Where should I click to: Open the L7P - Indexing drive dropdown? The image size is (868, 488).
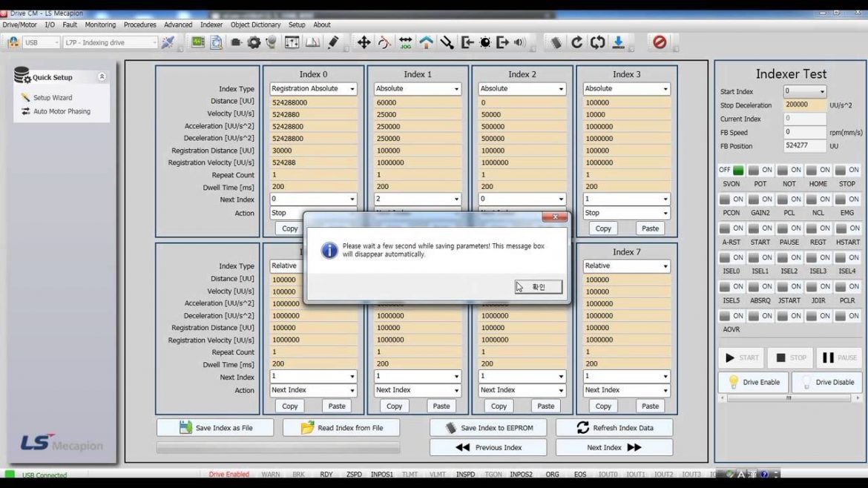110,42
